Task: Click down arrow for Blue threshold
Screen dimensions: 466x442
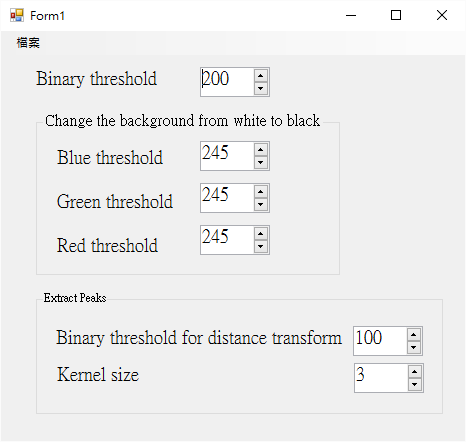Action: [261, 163]
